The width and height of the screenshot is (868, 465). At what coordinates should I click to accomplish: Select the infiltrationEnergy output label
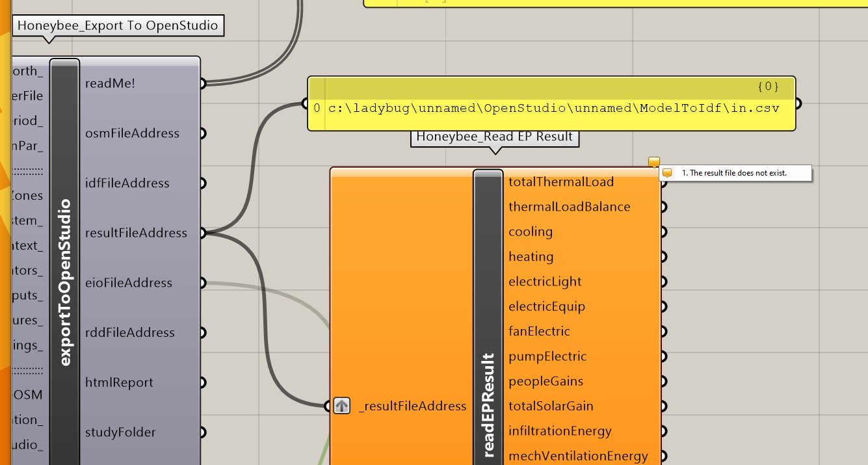560,431
